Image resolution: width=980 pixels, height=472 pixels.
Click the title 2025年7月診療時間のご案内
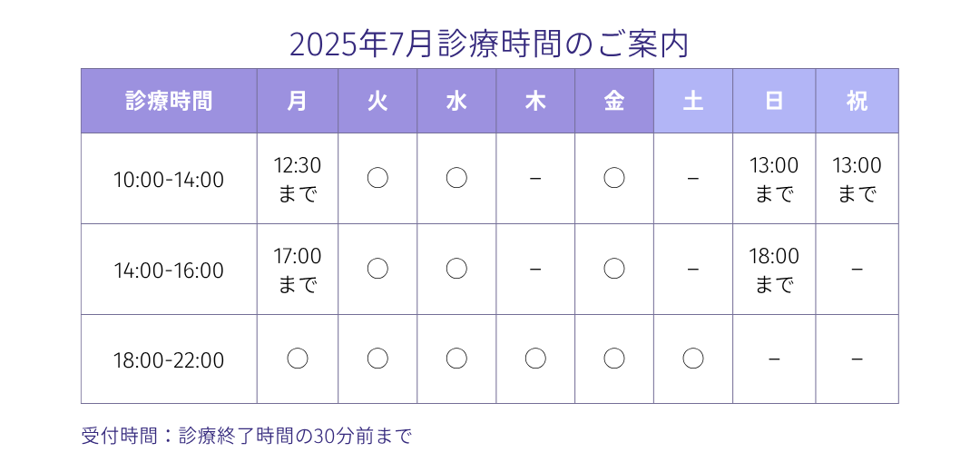(489, 44)
